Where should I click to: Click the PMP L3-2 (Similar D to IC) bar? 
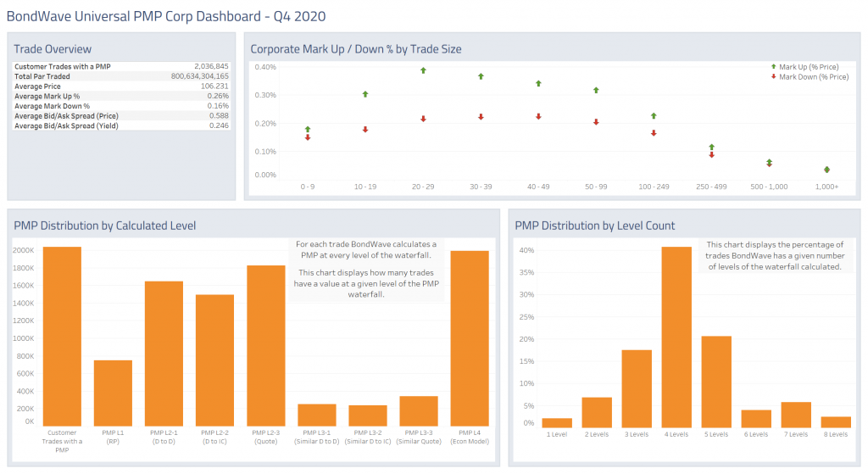click(368, 415)
